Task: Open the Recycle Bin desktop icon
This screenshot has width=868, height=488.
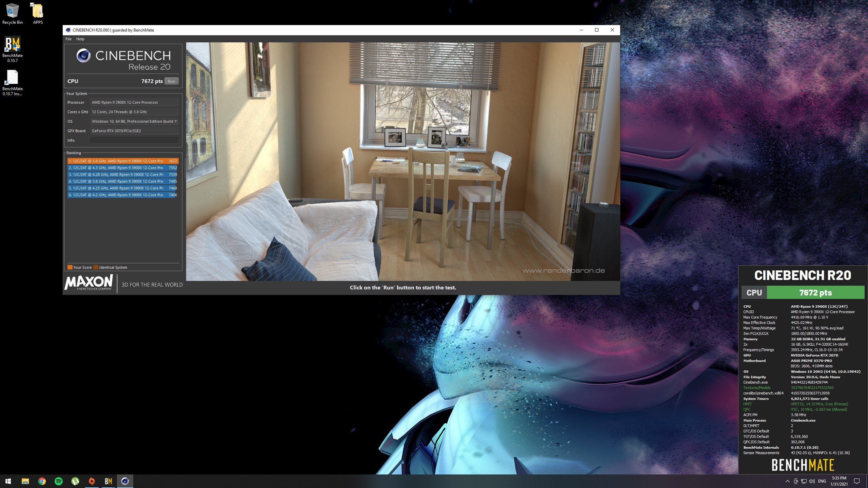Action: point(13,14)
